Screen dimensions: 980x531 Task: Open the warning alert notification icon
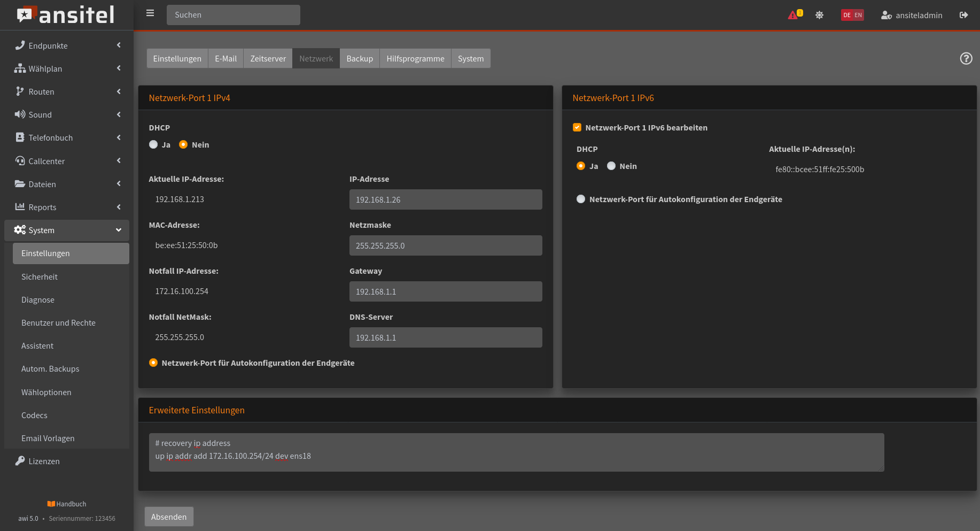(793, 15)
